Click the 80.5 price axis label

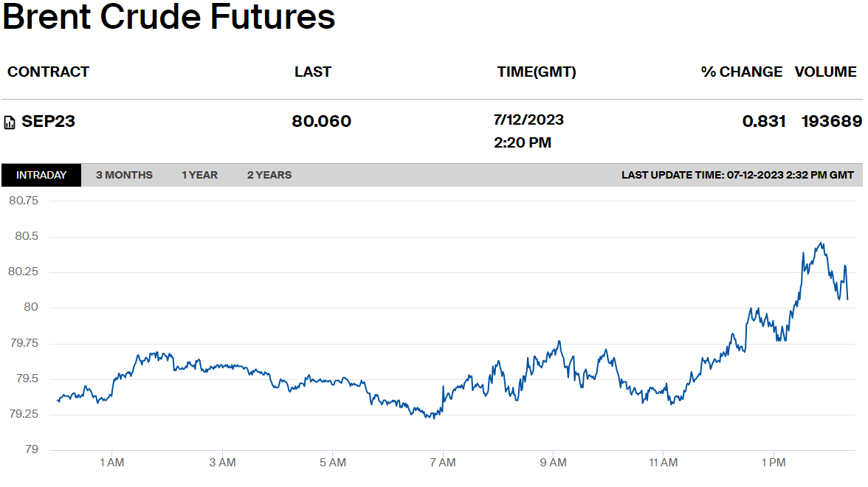click(27, 236)
